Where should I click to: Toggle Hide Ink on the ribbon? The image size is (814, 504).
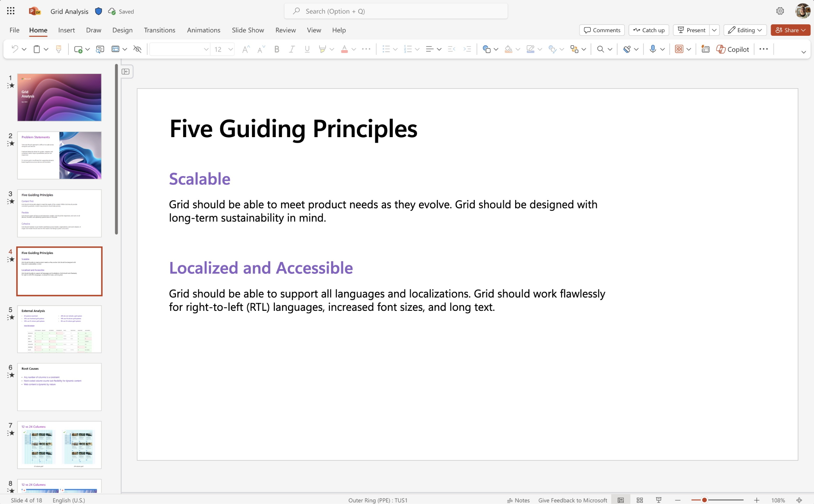pos(137,49)
